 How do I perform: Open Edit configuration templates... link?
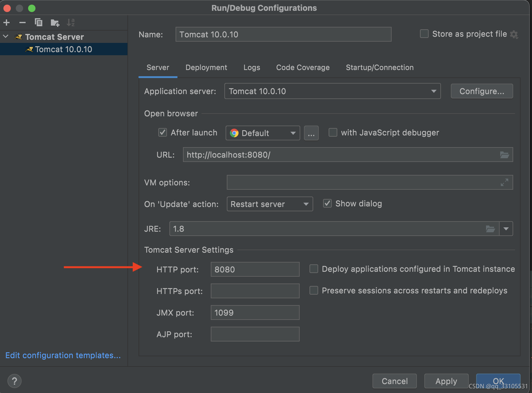[63, 355]
